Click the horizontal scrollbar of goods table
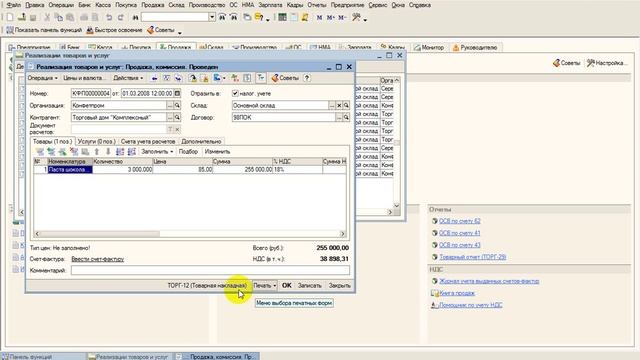The image size is (640, 360). point(190,234)
